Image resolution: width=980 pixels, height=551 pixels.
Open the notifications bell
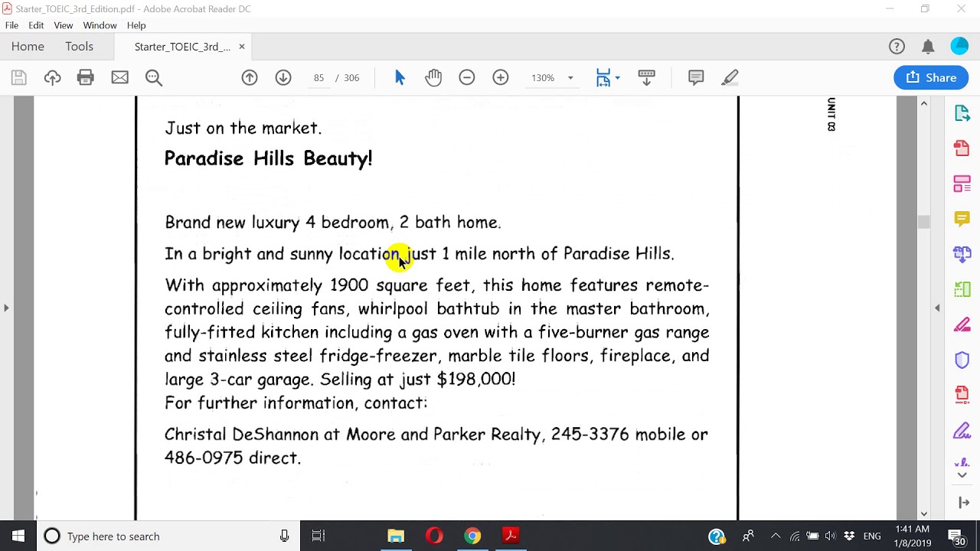pyautogui.click(x=928, y=47)
